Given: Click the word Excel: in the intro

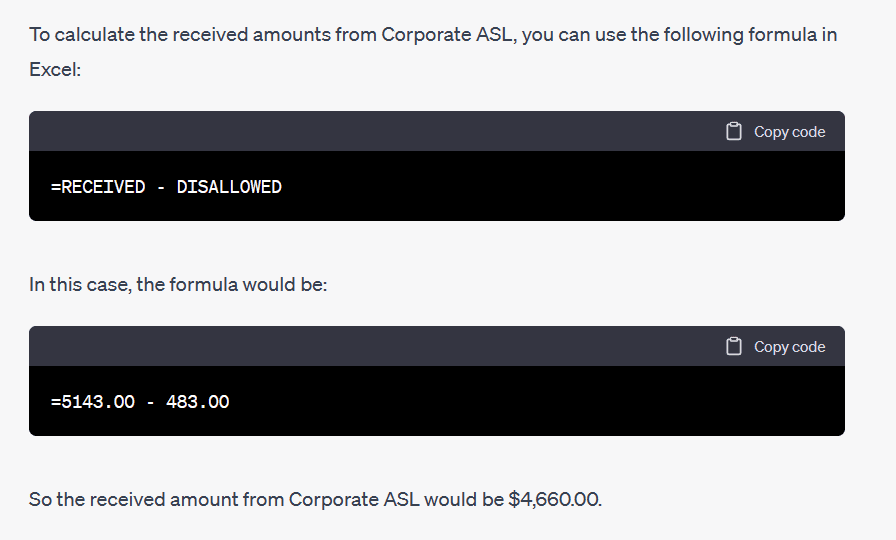Looking at the screenshot, I should [55, 70].
